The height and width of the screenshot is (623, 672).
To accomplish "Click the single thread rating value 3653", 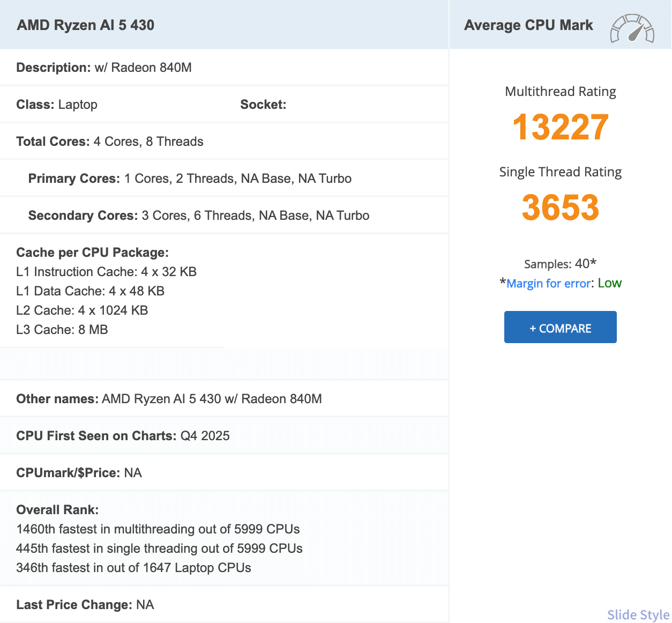I will click(x=561, y=207).
